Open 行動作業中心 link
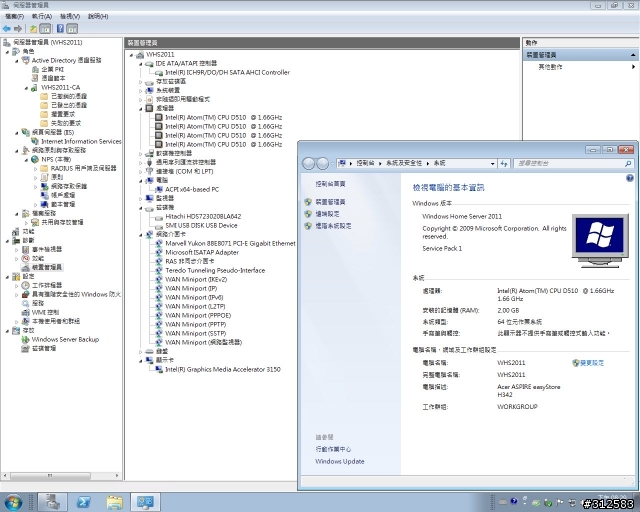640x512 pixels. (333, 449)
